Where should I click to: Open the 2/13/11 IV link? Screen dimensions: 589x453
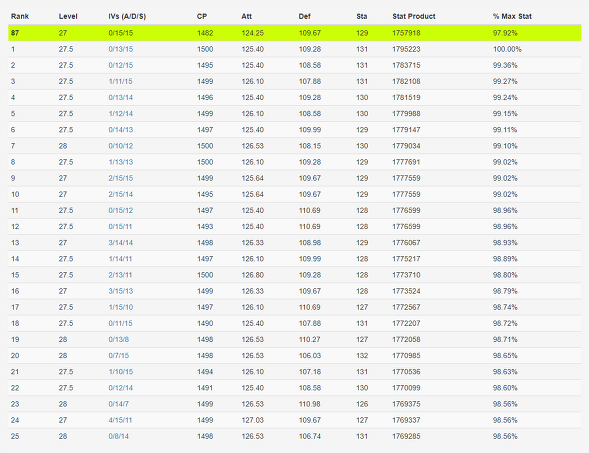pyautogui.click(x=120, y=275)
